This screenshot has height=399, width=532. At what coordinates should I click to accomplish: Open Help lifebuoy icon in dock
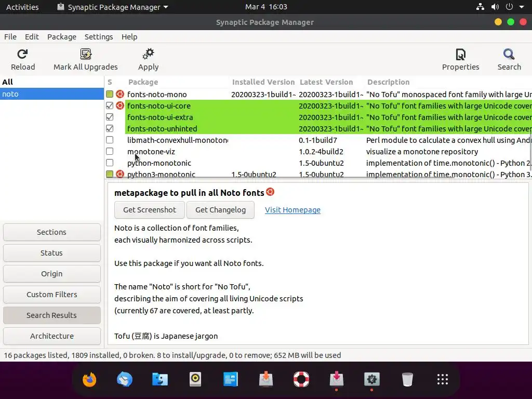point(301,379)
